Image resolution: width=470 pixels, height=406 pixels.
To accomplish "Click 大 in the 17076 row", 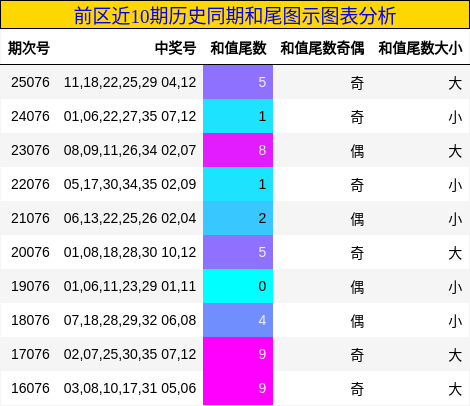I will (455, 355).
